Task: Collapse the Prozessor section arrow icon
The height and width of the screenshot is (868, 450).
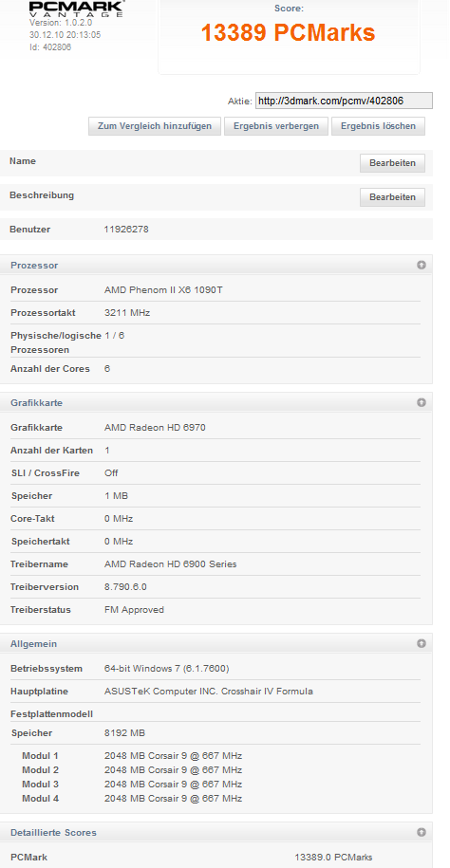Action: 422,266
